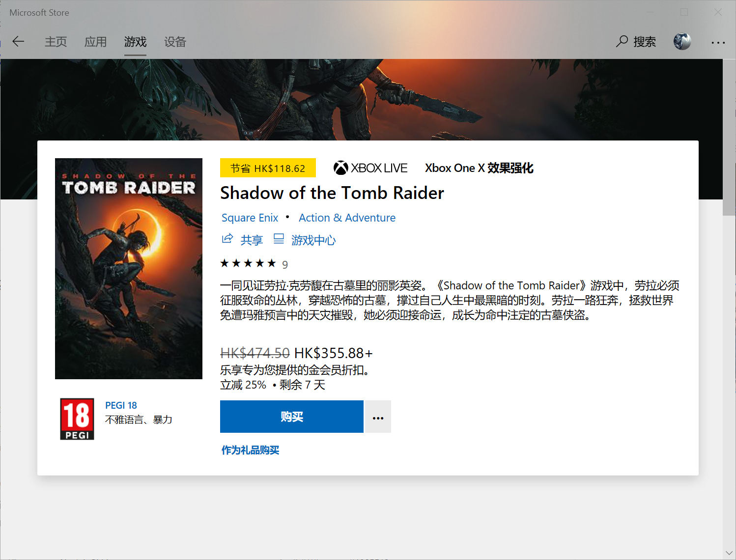Select the 游戏 tab
The image size is (736, 560).
[x=135, y=42]
